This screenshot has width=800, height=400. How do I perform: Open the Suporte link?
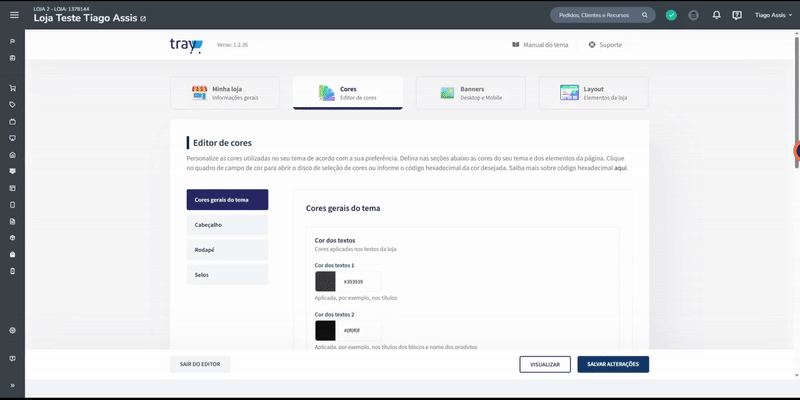[x=606, y=45]
